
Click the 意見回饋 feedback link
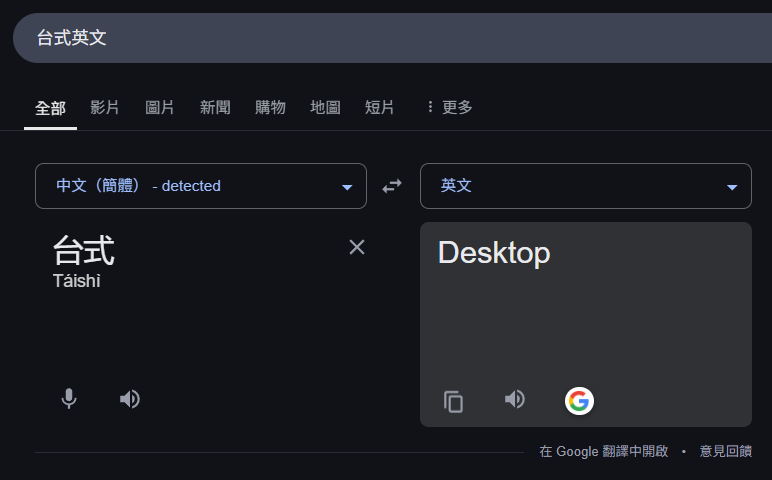click(726, 451)
